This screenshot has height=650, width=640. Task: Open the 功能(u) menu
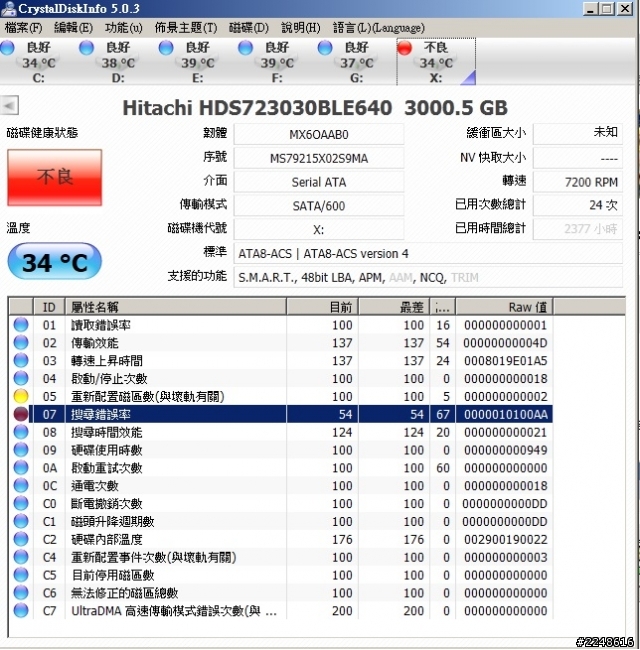click(x=124, y=28)
